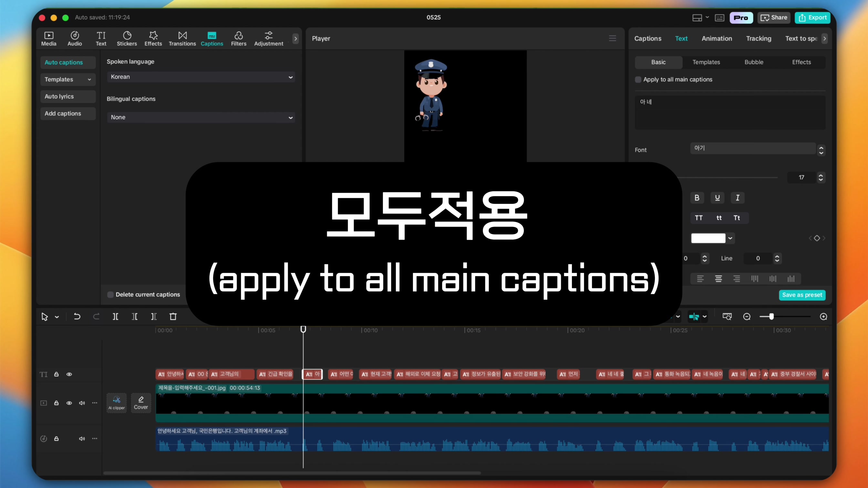Open the Audio panel
The height and width of the screenshot is (488, 868).
pyautogui.click(x=75, y=39)
